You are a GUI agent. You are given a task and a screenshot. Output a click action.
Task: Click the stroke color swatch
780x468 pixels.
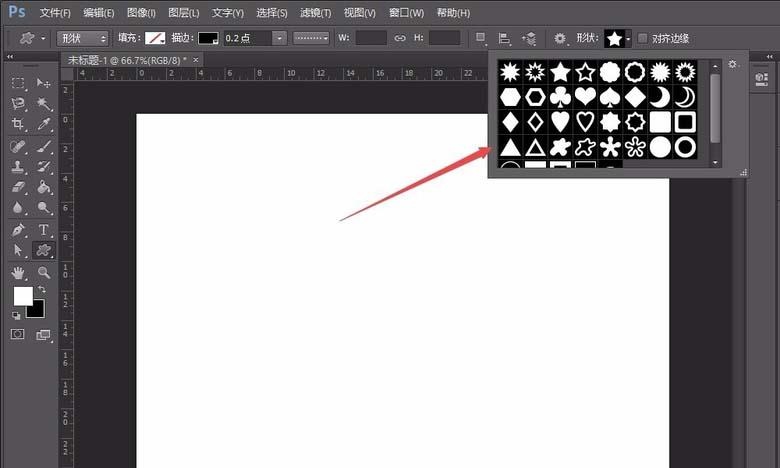208,38
